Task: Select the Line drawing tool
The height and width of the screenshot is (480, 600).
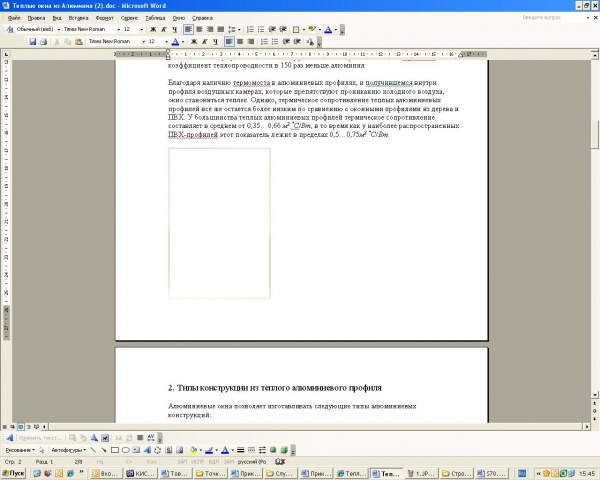Action: 93,450
